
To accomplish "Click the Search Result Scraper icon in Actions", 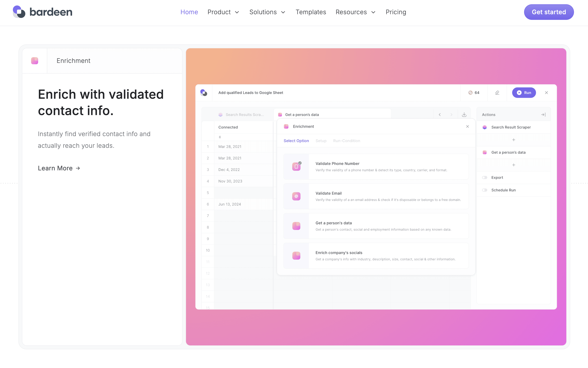I will (x=485, y=127).
